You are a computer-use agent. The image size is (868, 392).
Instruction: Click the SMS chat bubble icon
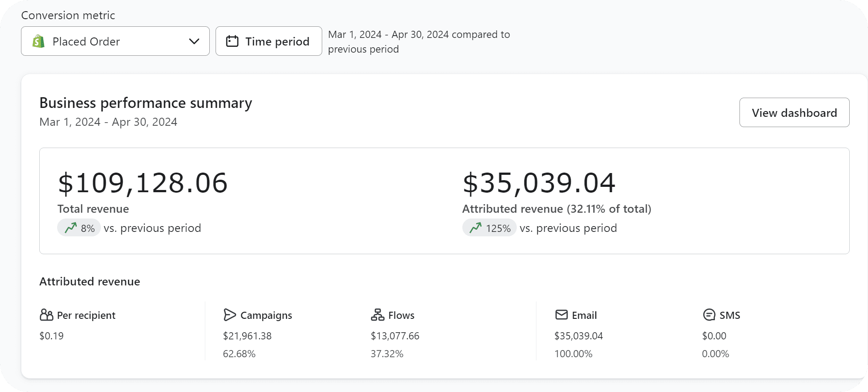pos(709,315)
